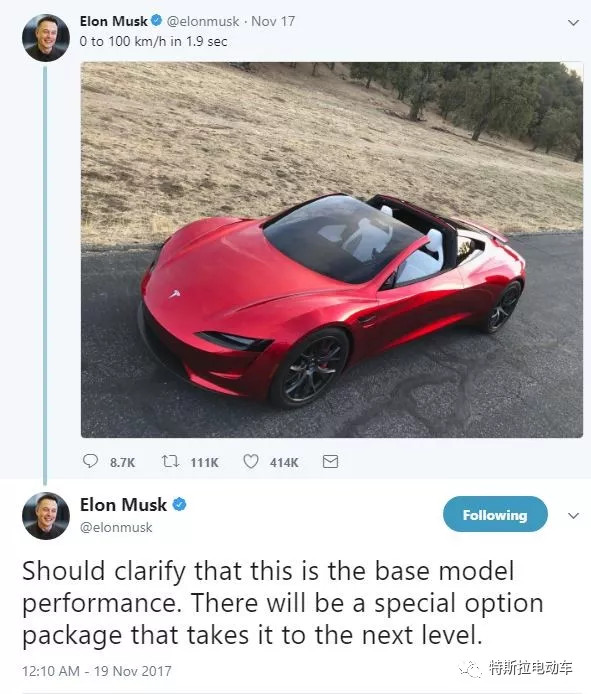Click the Elon Musk name on reply tweet
The image size is (591, 694).
[x=123, y=505]
